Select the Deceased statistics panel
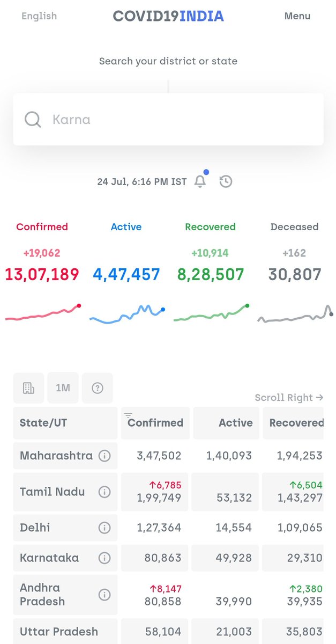The height and width of the screenshot is (644, 336). (295, 274)
